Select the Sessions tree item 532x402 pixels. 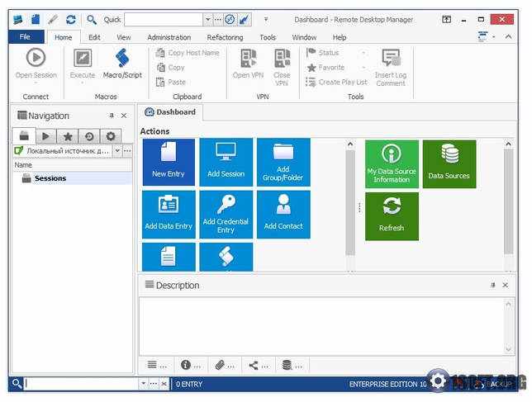click(x=72, y=178)
